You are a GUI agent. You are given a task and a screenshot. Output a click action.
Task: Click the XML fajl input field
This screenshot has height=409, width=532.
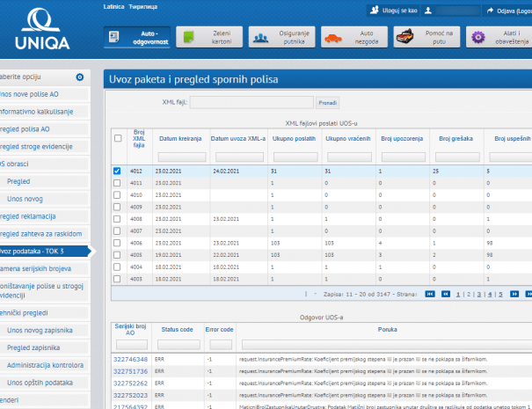click(251, 102)
